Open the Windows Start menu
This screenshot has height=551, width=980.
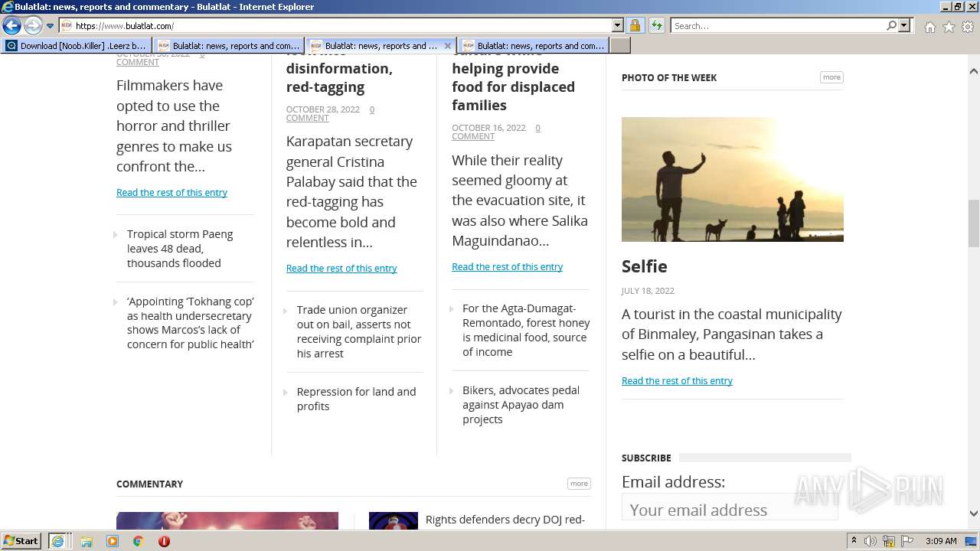click(x=21, y=541)
